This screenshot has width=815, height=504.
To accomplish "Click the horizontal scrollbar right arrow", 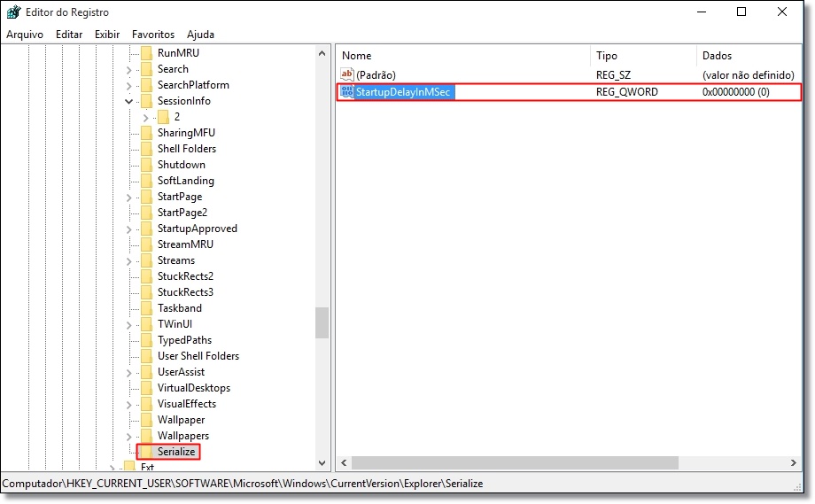I will 793,462.
